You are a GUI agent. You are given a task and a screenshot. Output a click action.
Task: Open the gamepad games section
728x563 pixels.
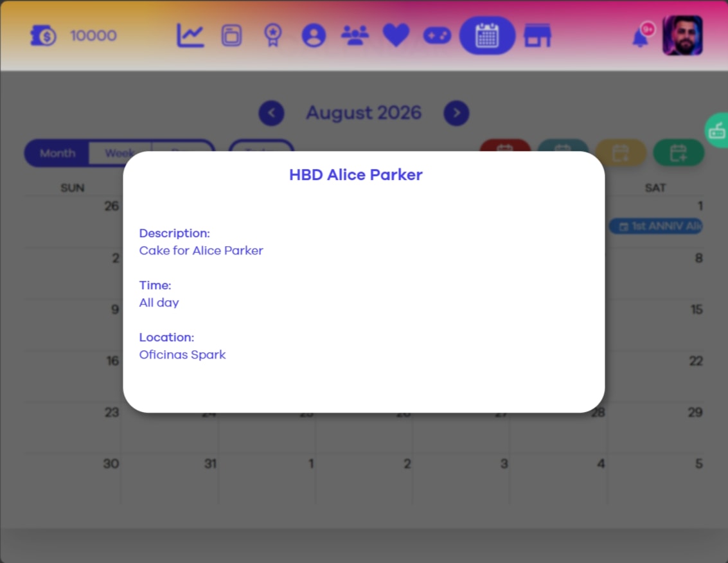437,35
